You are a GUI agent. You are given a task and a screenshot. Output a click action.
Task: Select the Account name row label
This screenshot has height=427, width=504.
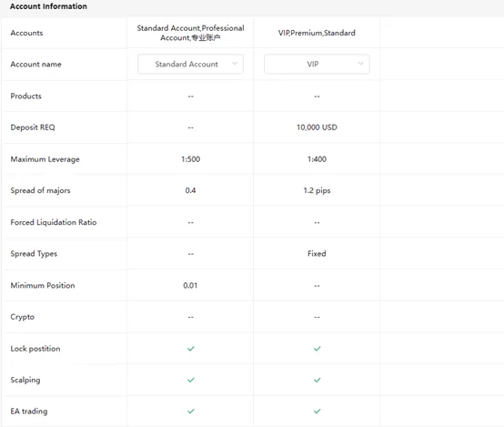tap(36, 64)
